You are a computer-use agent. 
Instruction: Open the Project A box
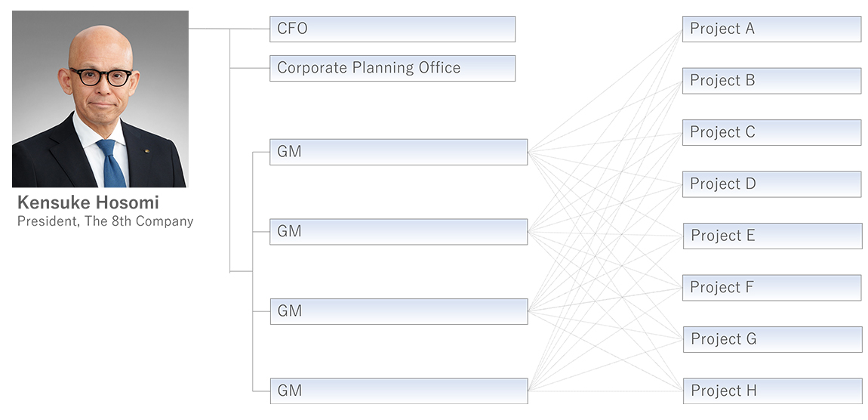click(x=771, y=29)
